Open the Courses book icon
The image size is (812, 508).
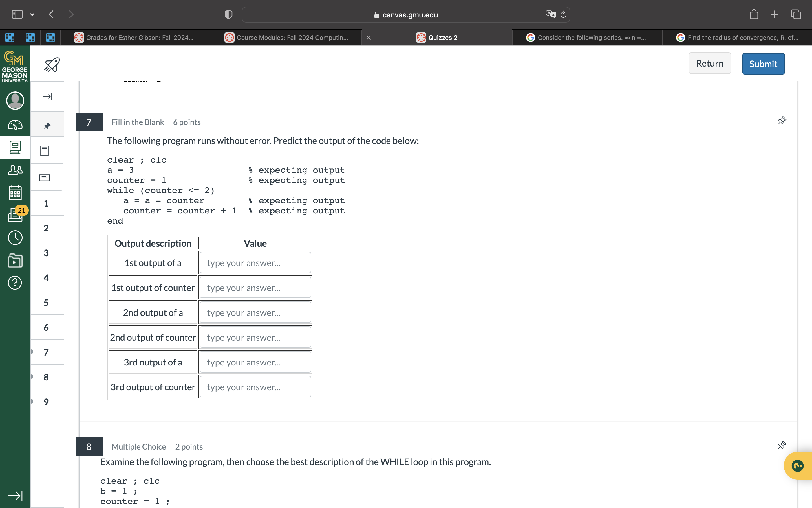(x=15, y=147)
